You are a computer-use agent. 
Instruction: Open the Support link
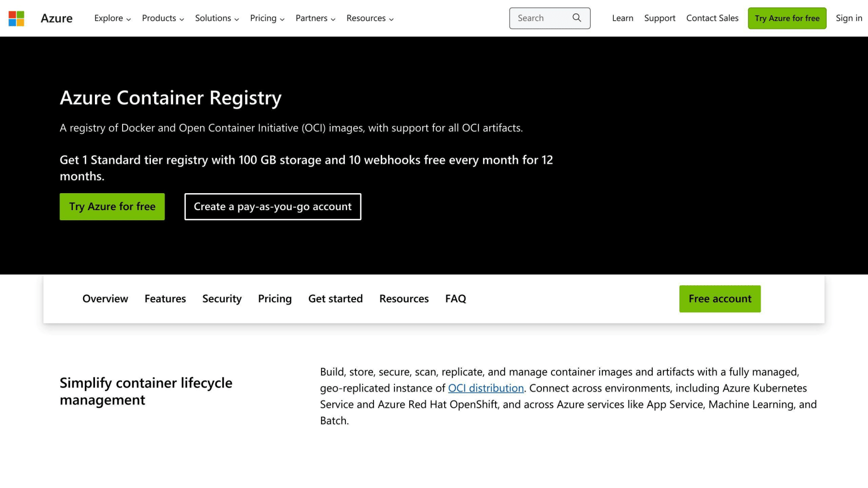coord(659,18)
